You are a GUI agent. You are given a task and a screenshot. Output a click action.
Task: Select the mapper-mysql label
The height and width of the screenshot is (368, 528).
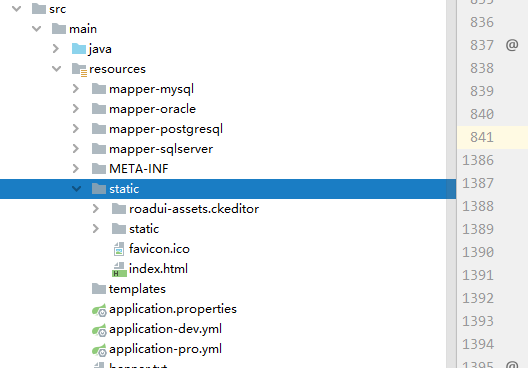[152, 90]
